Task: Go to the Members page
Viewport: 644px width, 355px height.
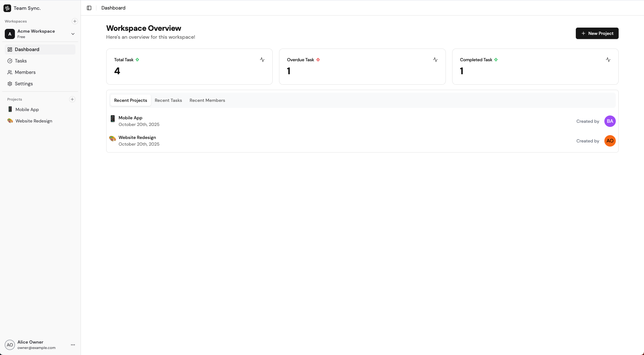Action: coord(25,72)
